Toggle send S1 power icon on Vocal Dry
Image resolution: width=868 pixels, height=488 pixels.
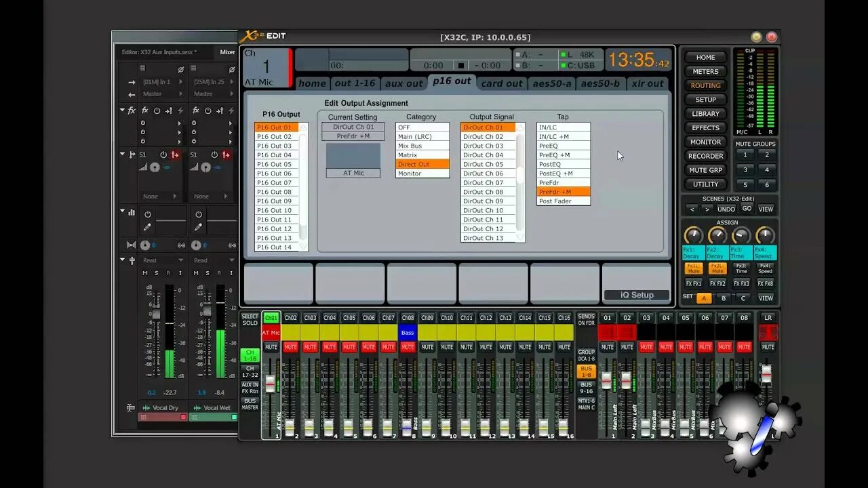coord(163,155)
